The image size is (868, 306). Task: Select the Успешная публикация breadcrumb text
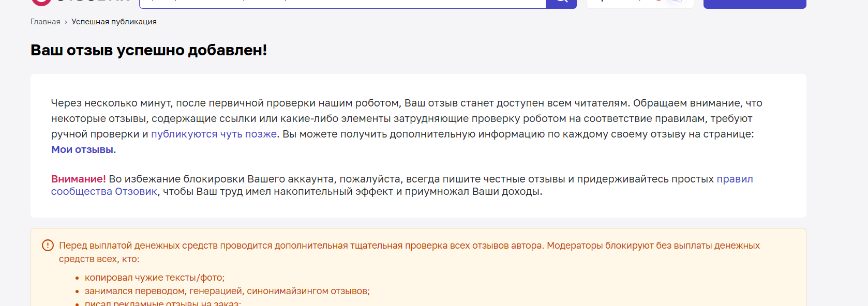[114, 22]
